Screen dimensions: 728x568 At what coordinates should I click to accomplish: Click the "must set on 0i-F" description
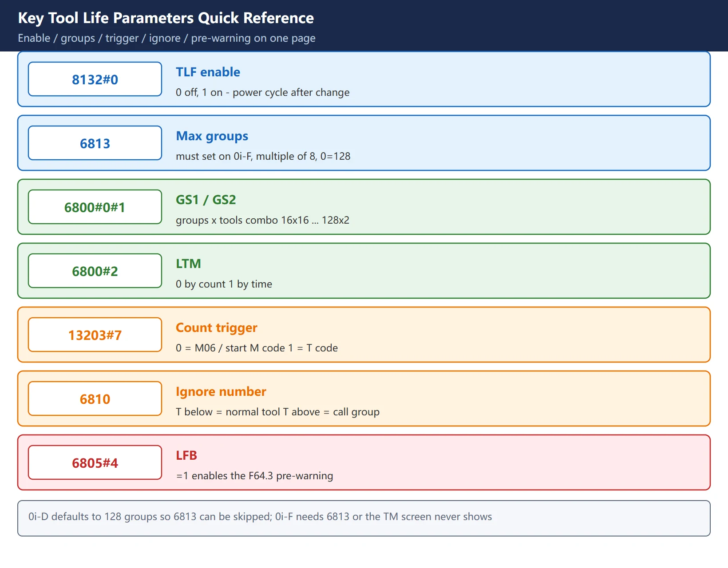[x=263, y=156]
